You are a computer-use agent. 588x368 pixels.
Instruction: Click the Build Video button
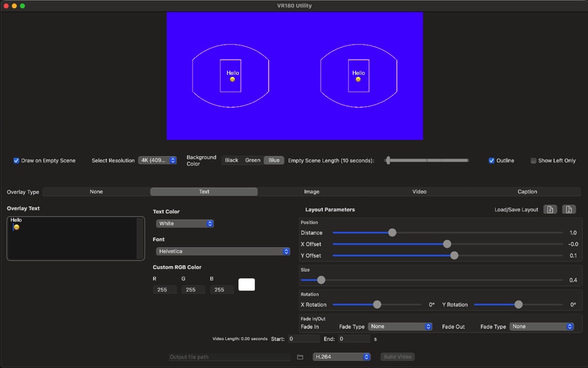397,357
